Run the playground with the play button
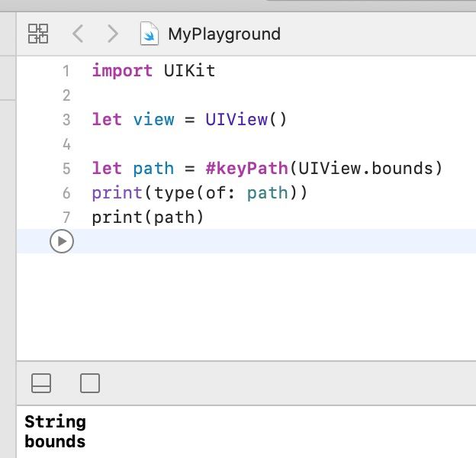This screenshot has width=476, height=458. tap(62, 241)
